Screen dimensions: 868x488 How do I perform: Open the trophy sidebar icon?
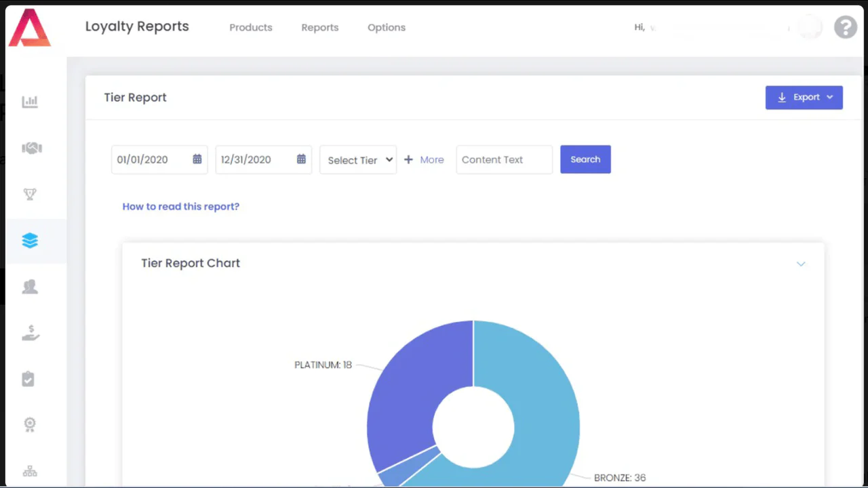30,195
